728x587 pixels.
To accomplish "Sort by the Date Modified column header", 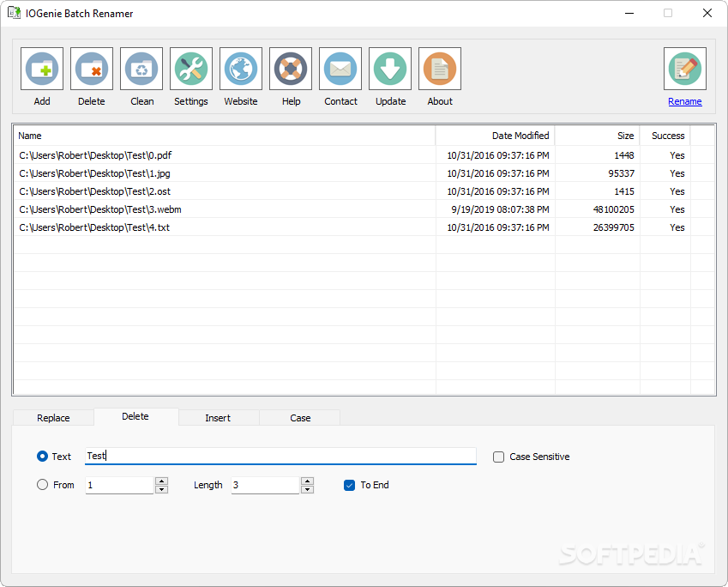I will pos(495,136).
